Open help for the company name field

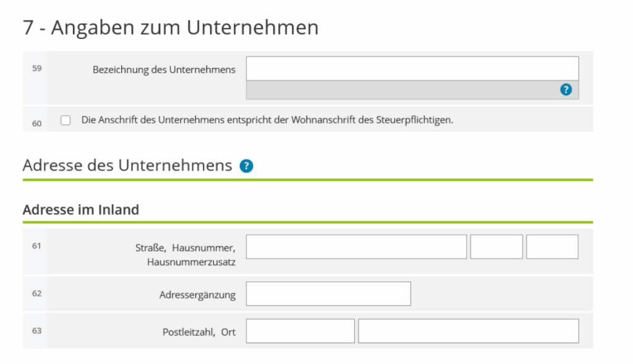click(566, 90)
